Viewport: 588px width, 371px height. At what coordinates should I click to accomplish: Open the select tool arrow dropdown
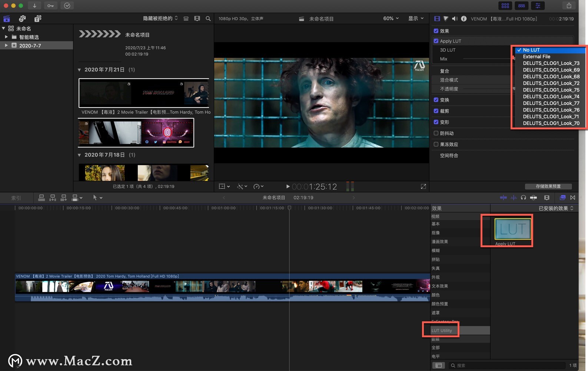97,198
